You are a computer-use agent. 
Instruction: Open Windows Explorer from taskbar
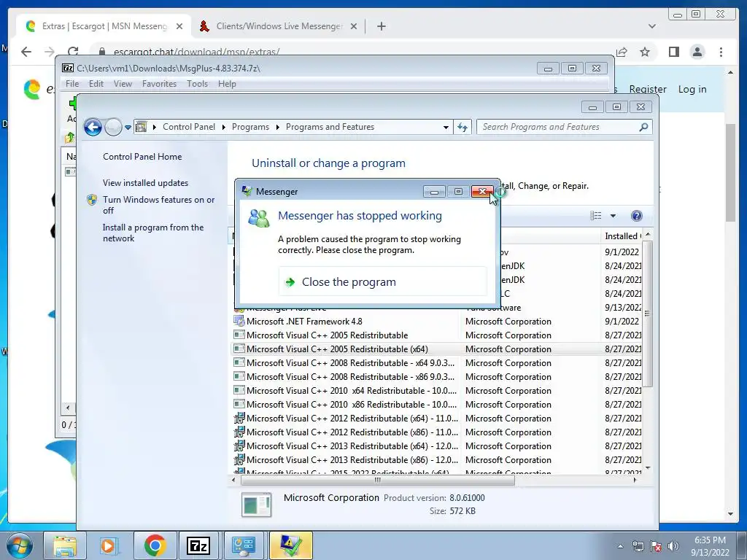(65, 545)
